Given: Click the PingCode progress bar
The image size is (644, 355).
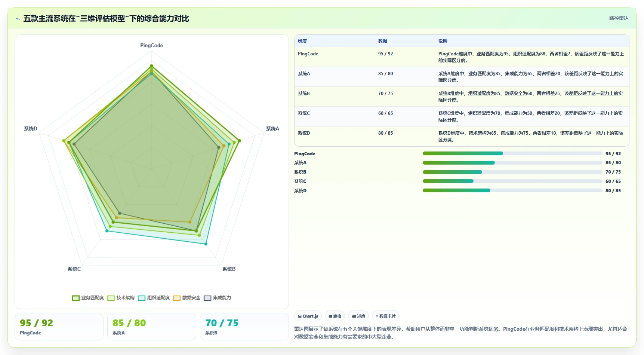Looking at the screenshot, I should [512, 153].
